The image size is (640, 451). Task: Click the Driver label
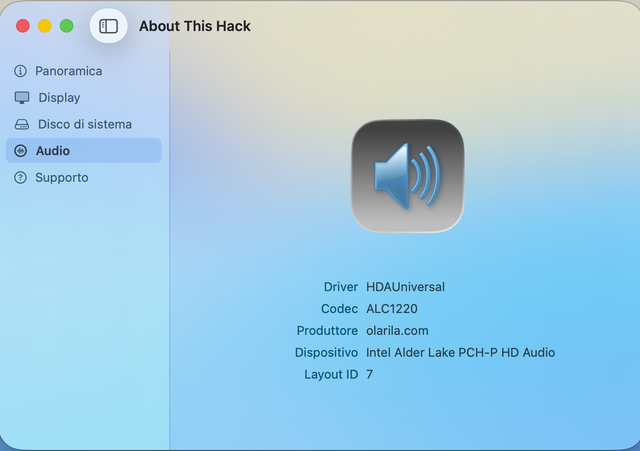click(341, 287)
